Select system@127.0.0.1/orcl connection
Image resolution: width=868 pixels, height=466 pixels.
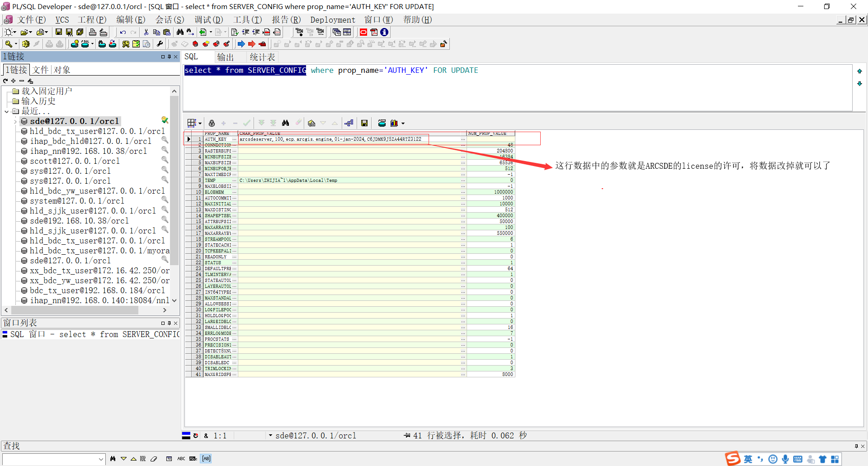coord(77,201)
